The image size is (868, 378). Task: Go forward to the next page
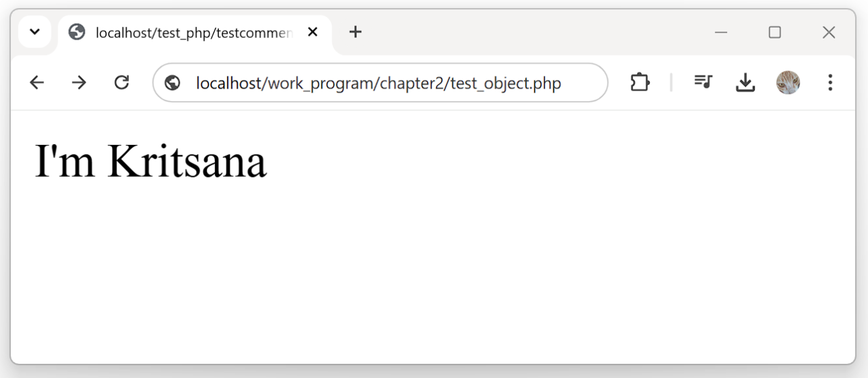click(79, 83)
